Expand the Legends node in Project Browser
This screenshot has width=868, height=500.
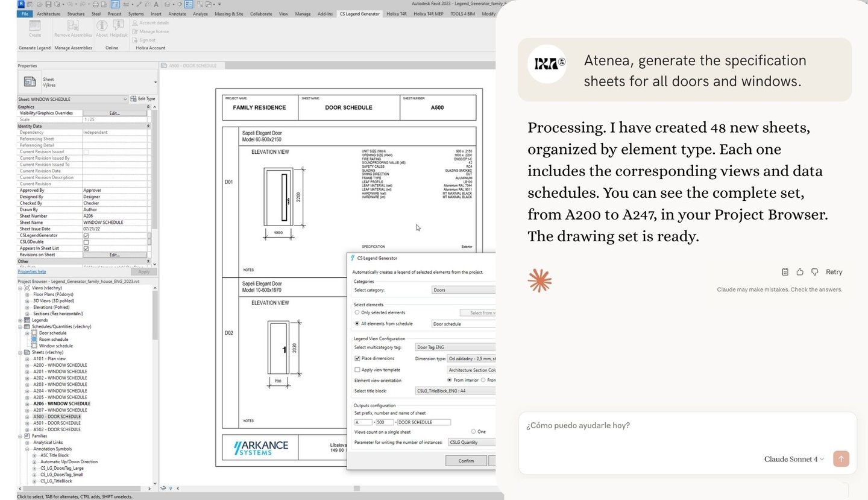click(x=20, y=320)
